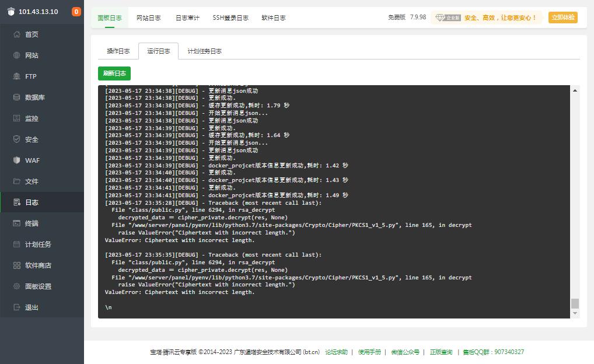Click the orange notification badge 0

coord(76,12)
